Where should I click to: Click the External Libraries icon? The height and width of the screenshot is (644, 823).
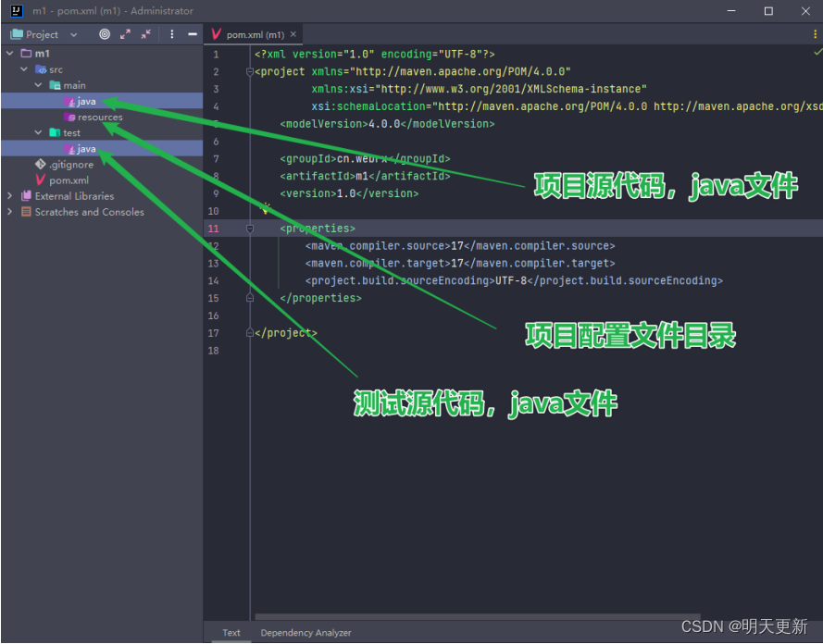(x=26, y=196)
